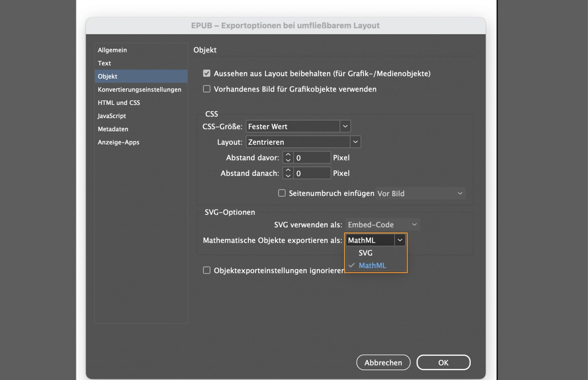
Task: Open the Layout dropdown arrow
Action: point(356,142)
